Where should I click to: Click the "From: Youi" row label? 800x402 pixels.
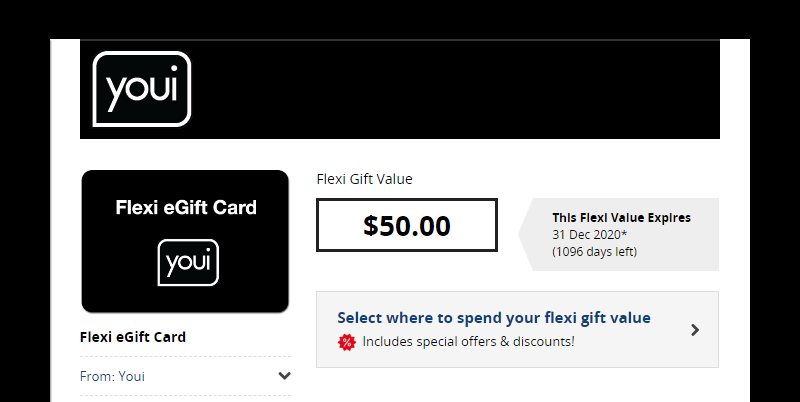point(112,377)
